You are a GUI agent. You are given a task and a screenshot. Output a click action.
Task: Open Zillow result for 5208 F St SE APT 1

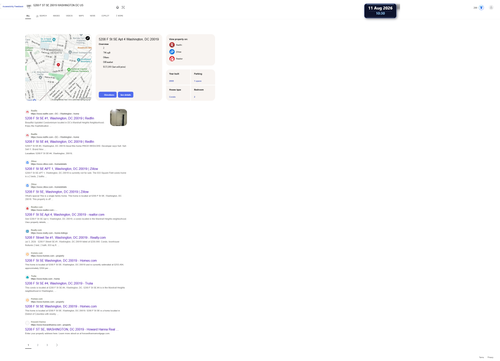[x=61, y=169]
